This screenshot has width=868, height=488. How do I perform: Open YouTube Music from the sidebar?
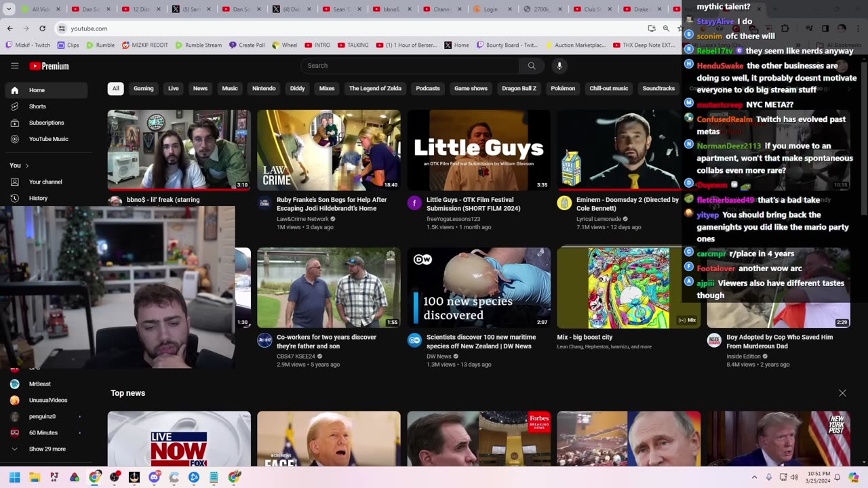pyautogui.click(x=46, y=139)
